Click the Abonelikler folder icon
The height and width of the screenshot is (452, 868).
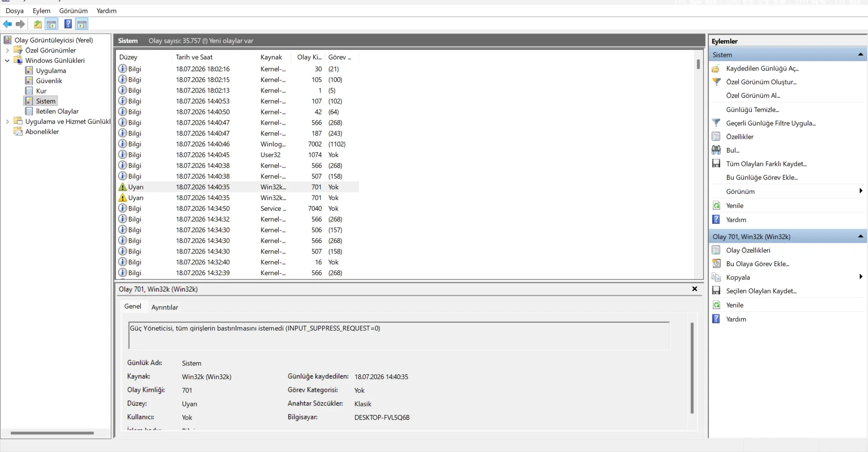pyautogui.click(x=18, y=132)
